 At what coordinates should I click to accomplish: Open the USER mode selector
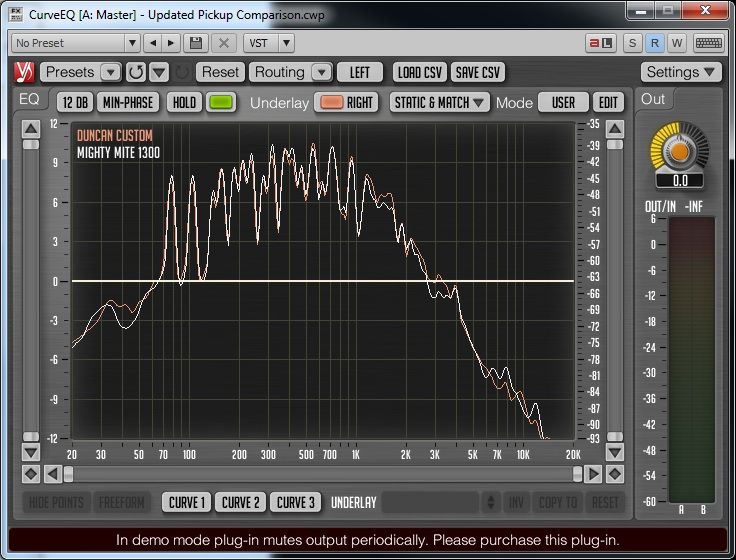(563, 102)
